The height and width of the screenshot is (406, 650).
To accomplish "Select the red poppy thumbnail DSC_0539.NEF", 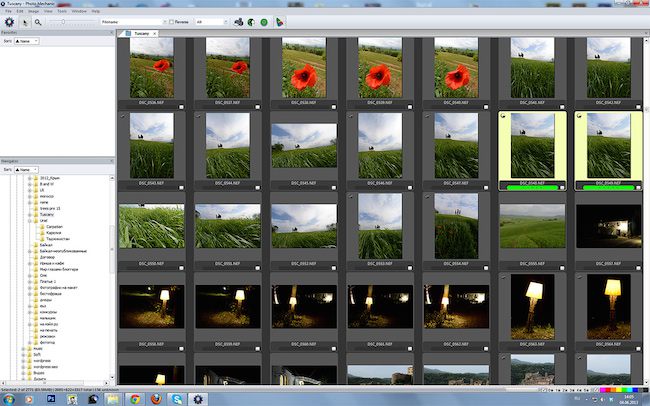I will pos(380,68).
